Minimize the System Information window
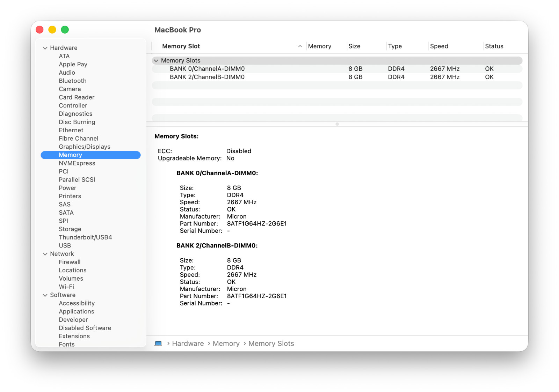The width and height of the screenshot is (559, 392). click(x=52, y=30)
